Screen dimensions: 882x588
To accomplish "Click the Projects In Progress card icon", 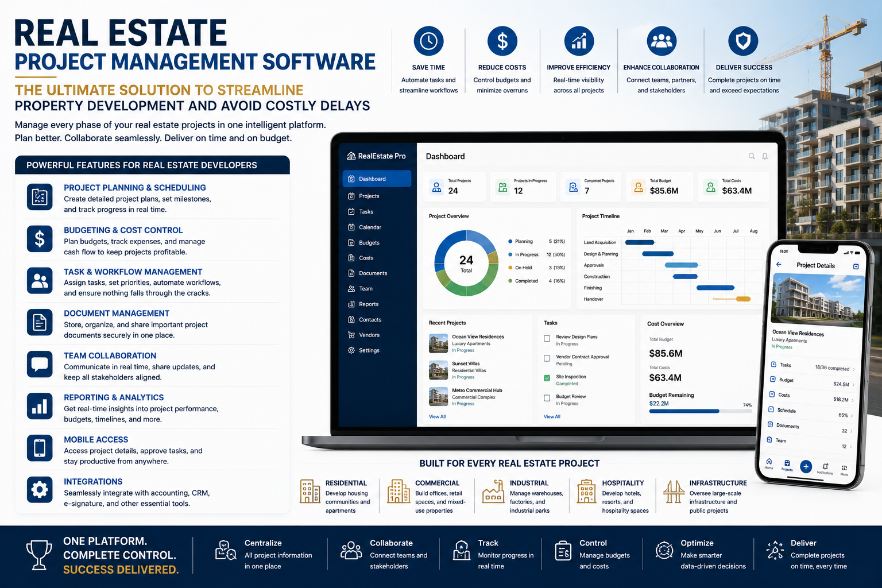I will point(503,187).
